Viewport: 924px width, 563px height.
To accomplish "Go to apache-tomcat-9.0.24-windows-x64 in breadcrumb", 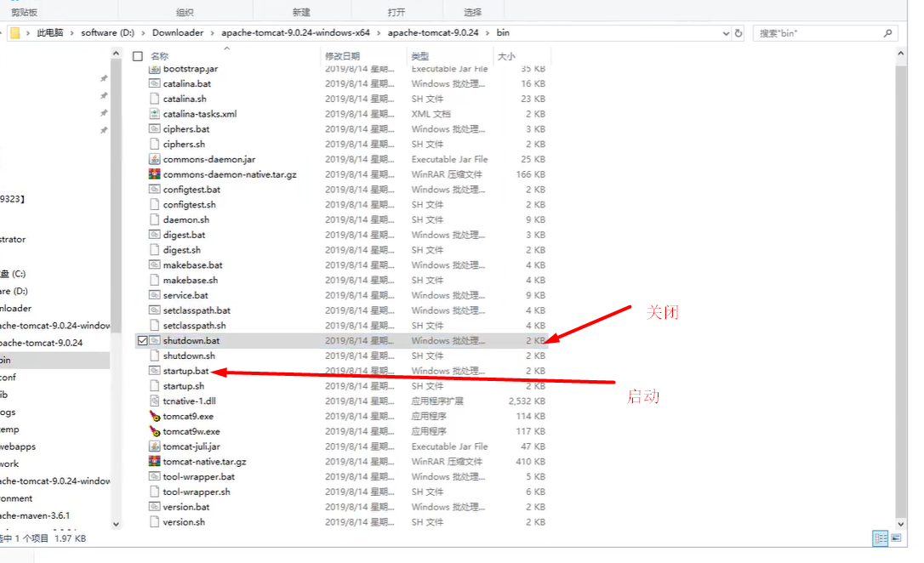I will 296,33.
